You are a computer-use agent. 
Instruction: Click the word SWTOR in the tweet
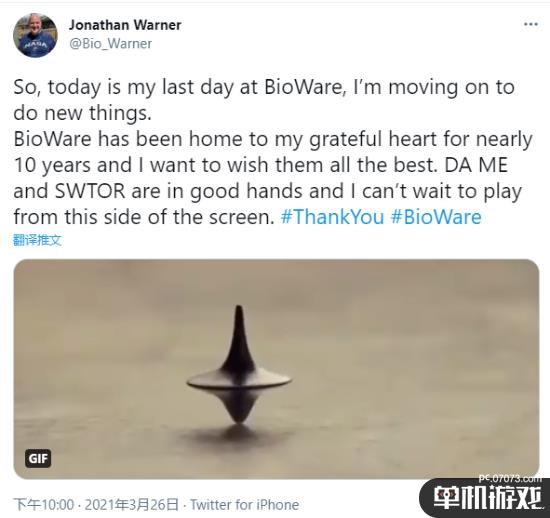click(x=90, y=191)
